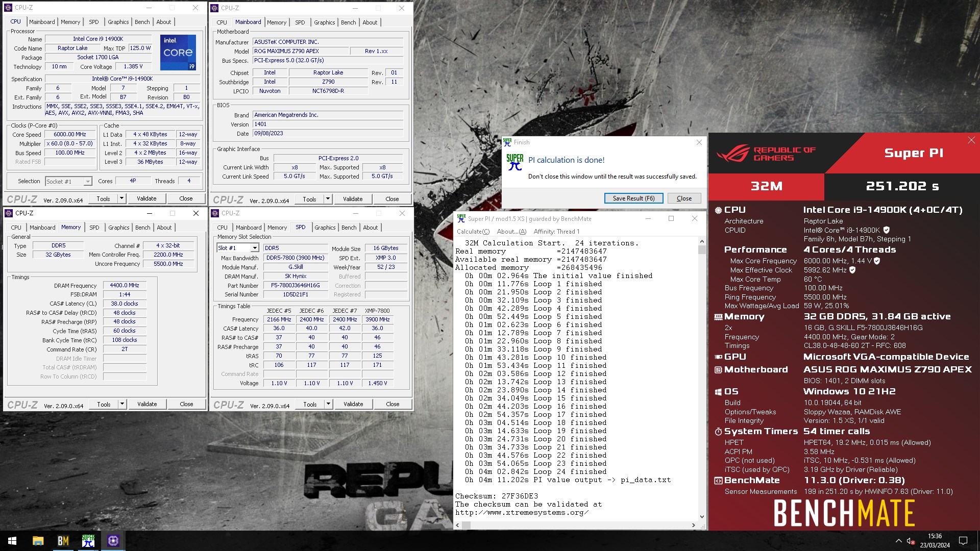This screenshot has height=551, width=980.
Task: Switch to Graphics tab in Mainboard window
Action: tap(324, 22)
